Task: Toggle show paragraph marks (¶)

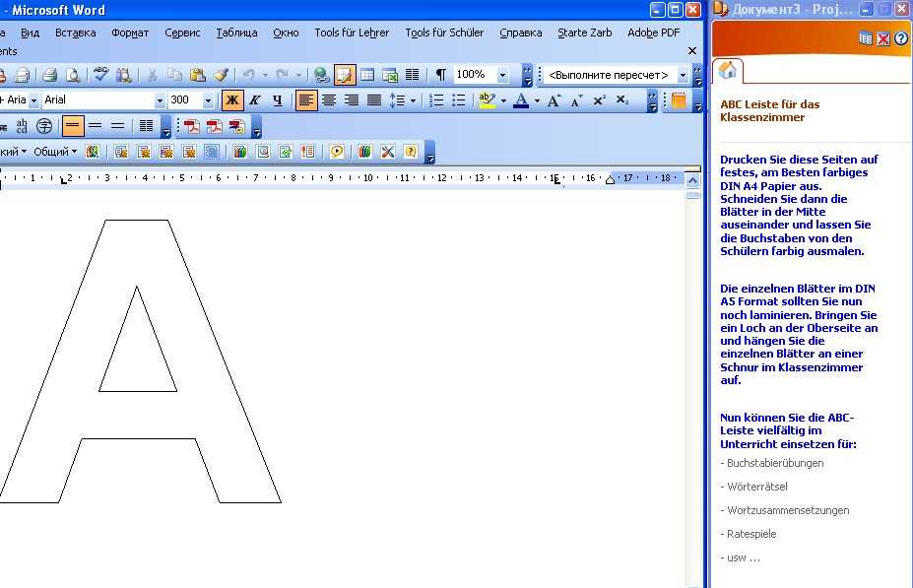Action: point(440,75)
